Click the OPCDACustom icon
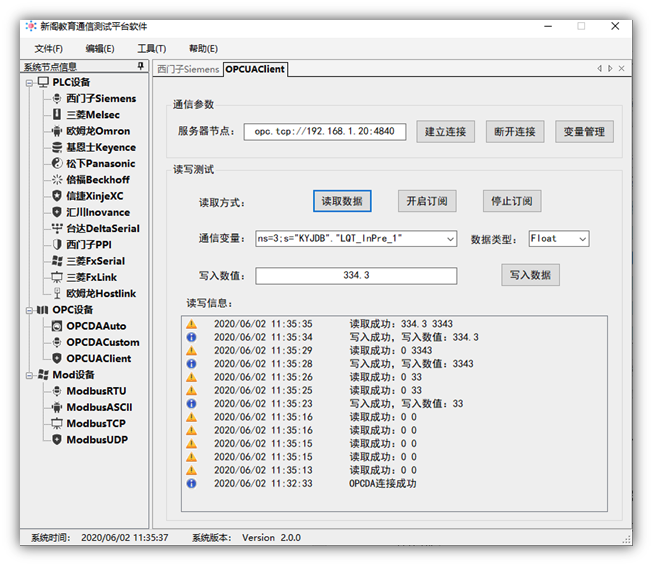Image resolution: width=653 pixels, height=566 pixels. pos(57,342)
